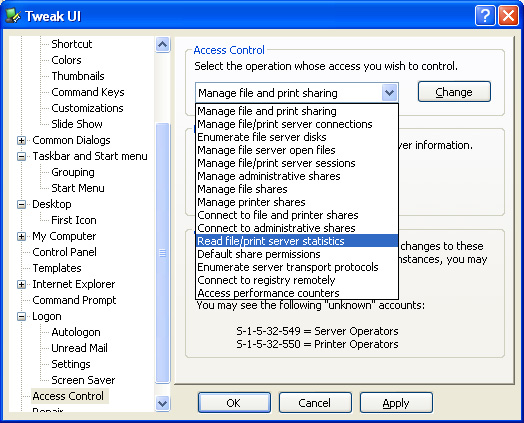Select Enumerate server transport protocols
The width and height of the screenshot is (524, 423).
(297, 267)
